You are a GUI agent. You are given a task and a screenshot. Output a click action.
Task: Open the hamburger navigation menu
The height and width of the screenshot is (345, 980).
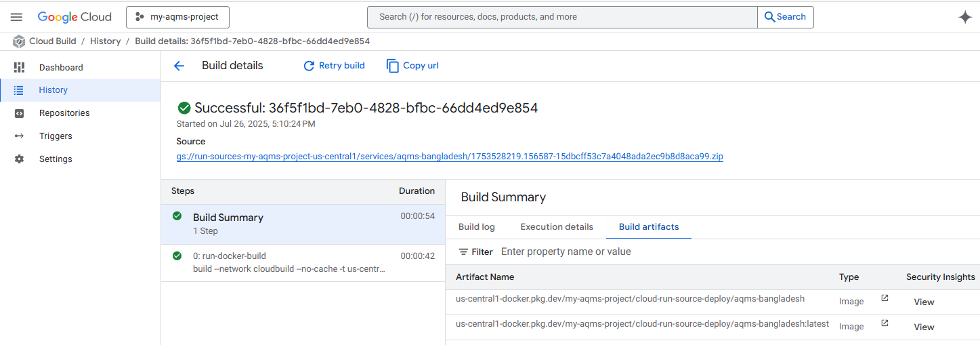pyautogui.click(x=17, y=17)
